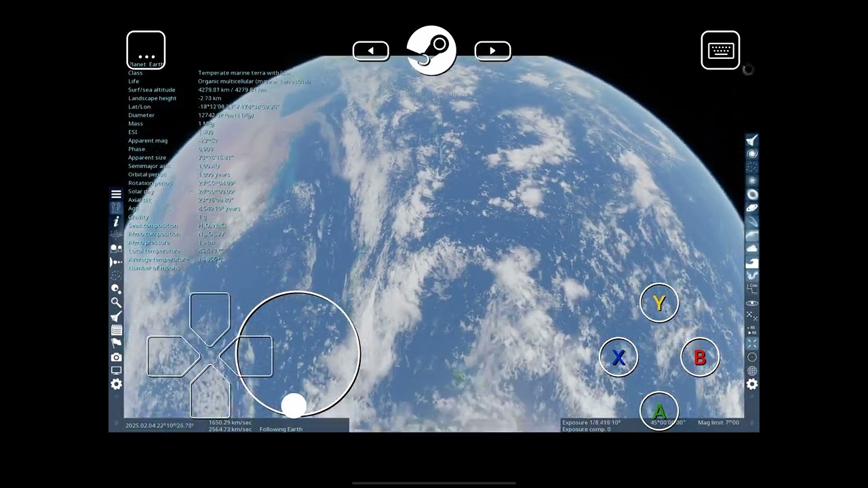Toggle the circle orbit icon
Viewport: 868px width, 488px height.
pyautogui.click(x=752, y=357)
